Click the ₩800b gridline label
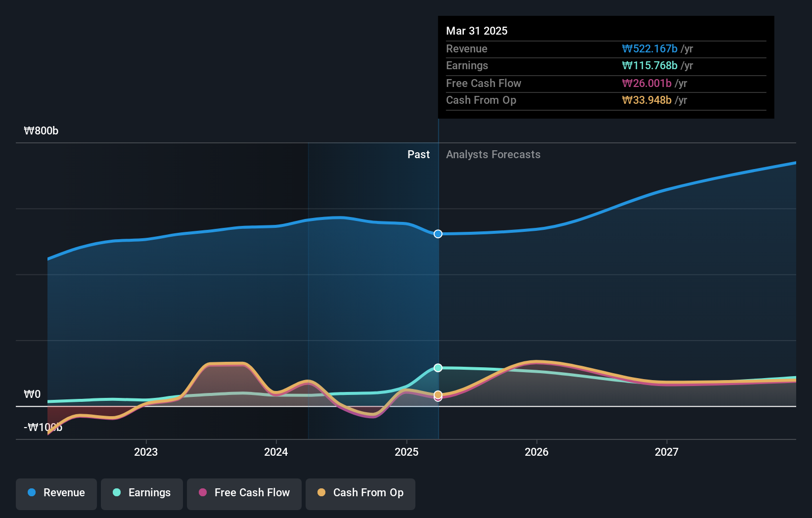Screen dimensions: 812x518 point(41,131)
